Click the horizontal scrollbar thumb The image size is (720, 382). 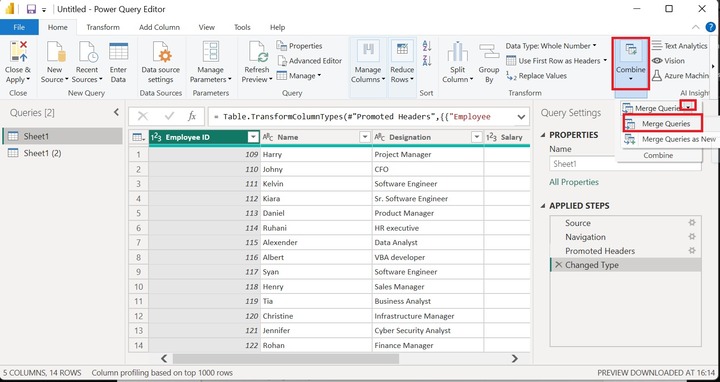(x=286, y=359)
